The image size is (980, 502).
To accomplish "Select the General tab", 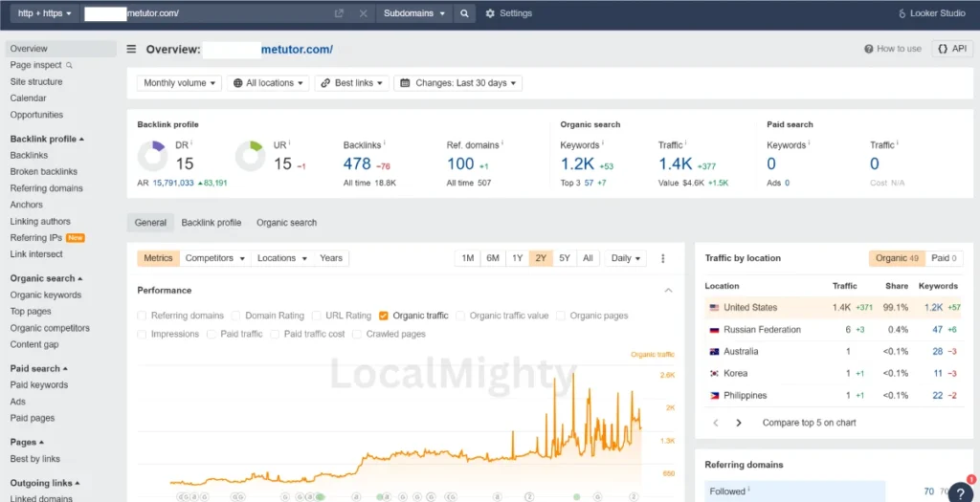I will tap(150, 223).
